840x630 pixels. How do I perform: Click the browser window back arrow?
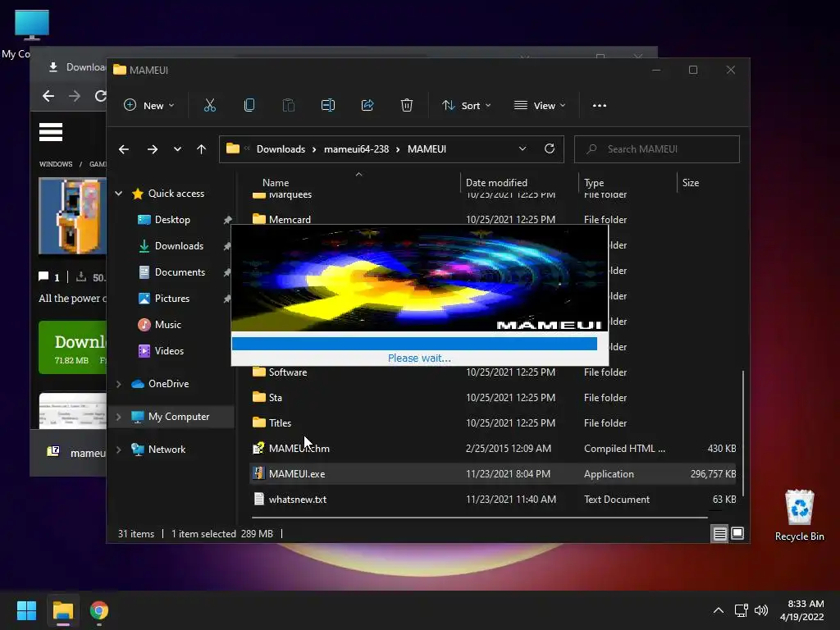[48, 96]
